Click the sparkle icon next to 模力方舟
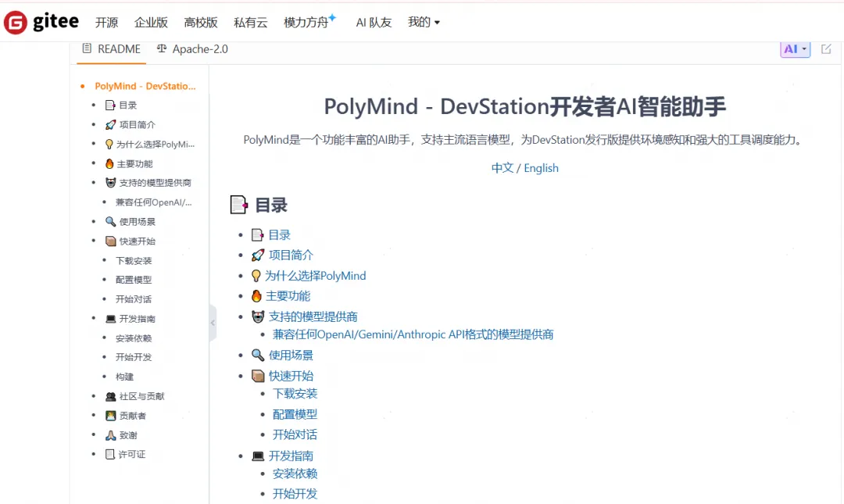Screen dimensions: 844x504 (x=332, y=17)
